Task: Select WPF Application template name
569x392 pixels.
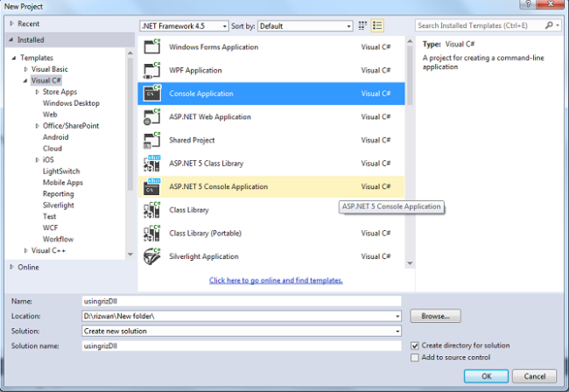Action: 195,70
